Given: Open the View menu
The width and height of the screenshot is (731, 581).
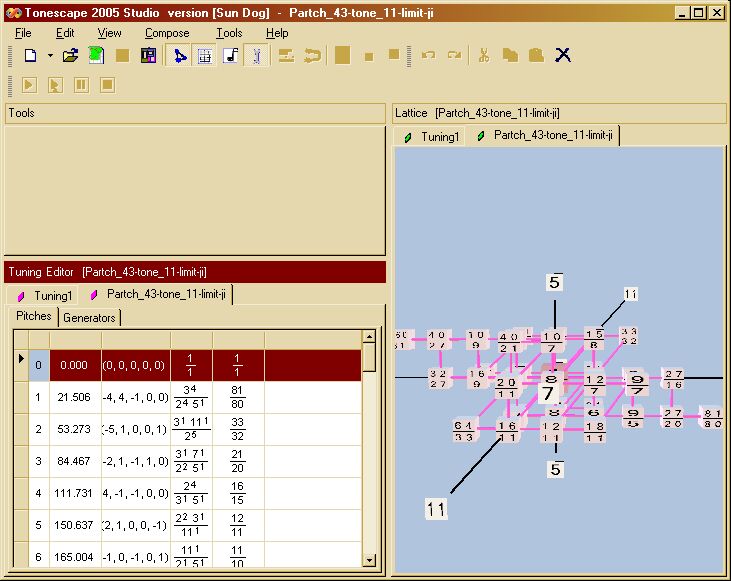Looking at the screenshot, I should coord(110,33).
